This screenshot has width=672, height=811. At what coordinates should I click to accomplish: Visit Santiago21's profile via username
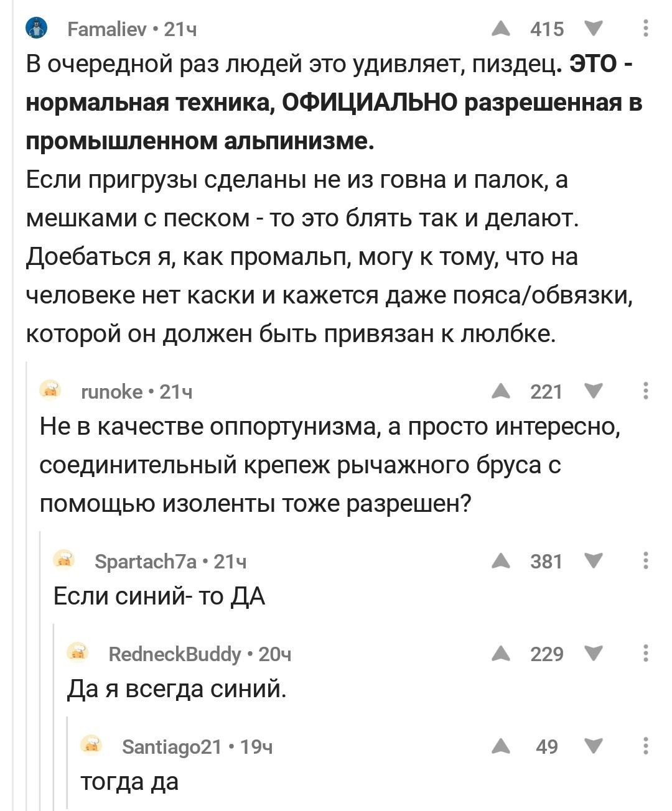[x=172, y=746]
